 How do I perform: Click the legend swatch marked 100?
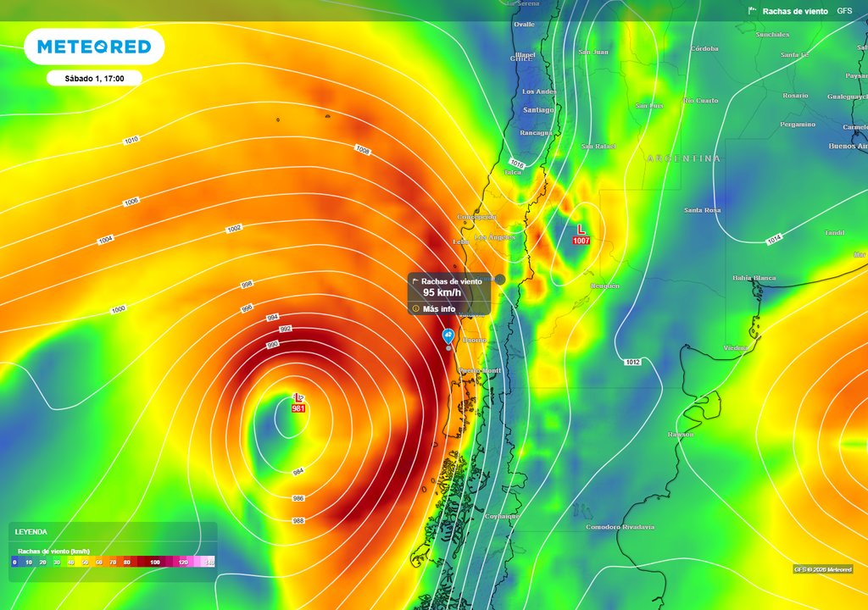click(155, 563)
